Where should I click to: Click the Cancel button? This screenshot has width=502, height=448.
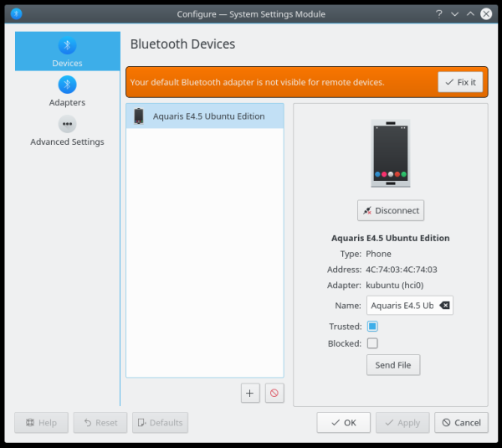[x=461, y=423]
